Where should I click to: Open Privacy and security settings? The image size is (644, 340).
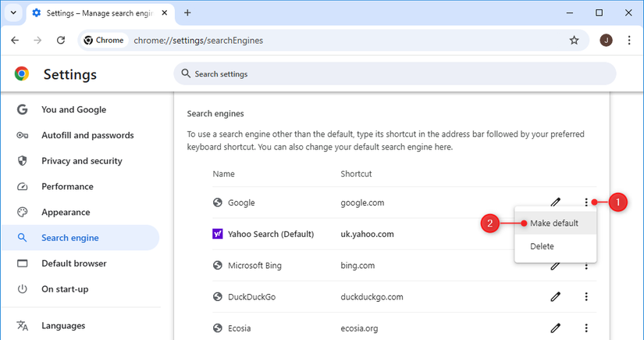click(x=81, y=161)
